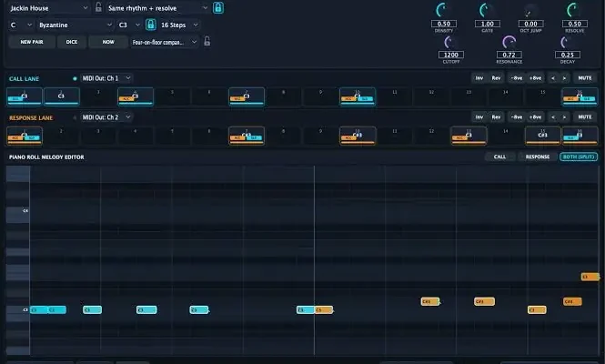Click the Decay value field 0.25
Image resolution: width=605 pixels, height=364 pixels.
(567, 55)
